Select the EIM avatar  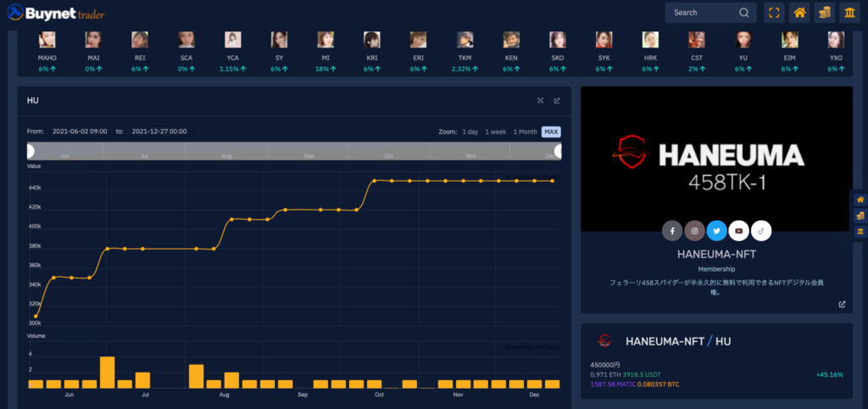tap(790, 39)
